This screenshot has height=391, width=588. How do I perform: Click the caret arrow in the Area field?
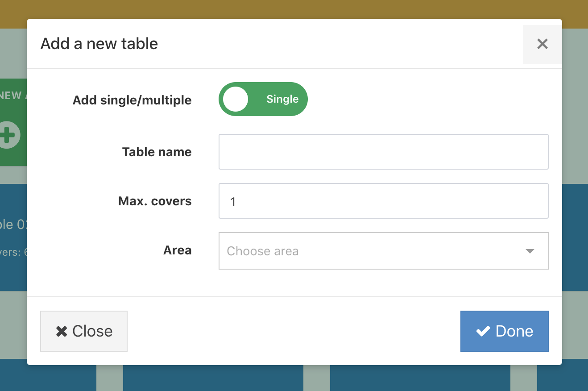point(530,251)
